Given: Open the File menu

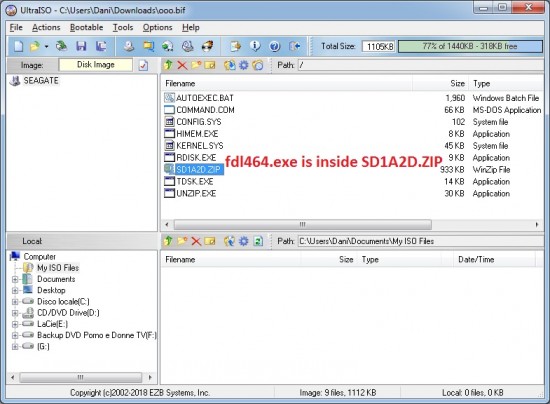Looking at the screenshot, I should coord(16,27).
